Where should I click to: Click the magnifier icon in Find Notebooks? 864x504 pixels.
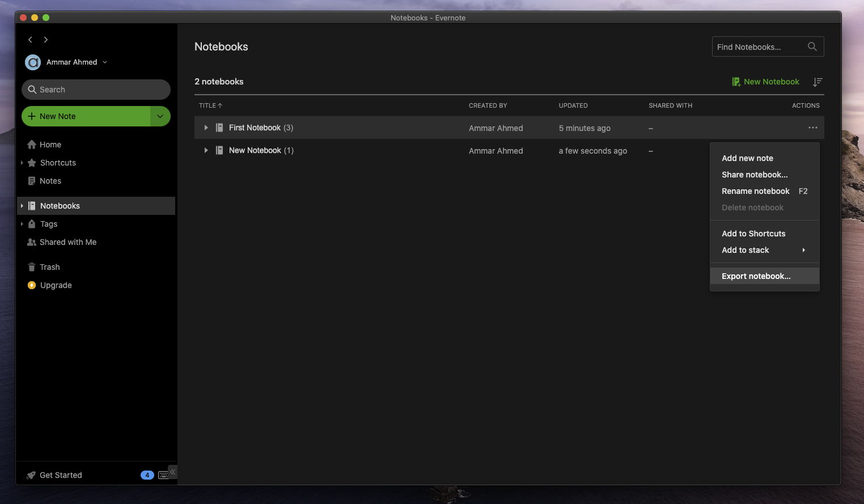tap(812, 47)
